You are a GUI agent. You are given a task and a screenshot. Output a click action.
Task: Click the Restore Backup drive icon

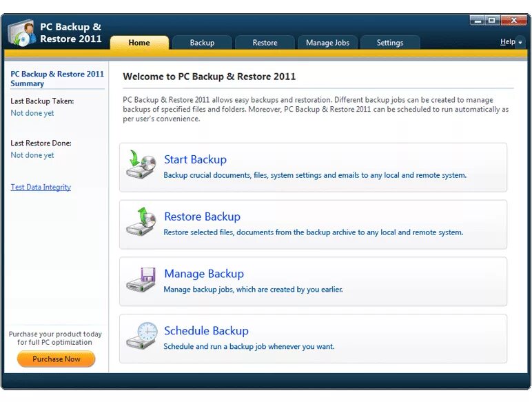coord(141,221)
